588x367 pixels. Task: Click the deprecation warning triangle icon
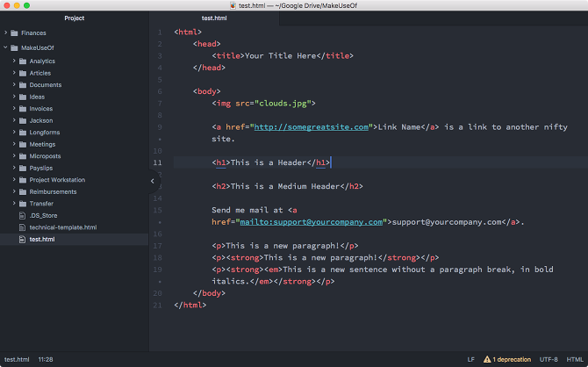(485, 359)
